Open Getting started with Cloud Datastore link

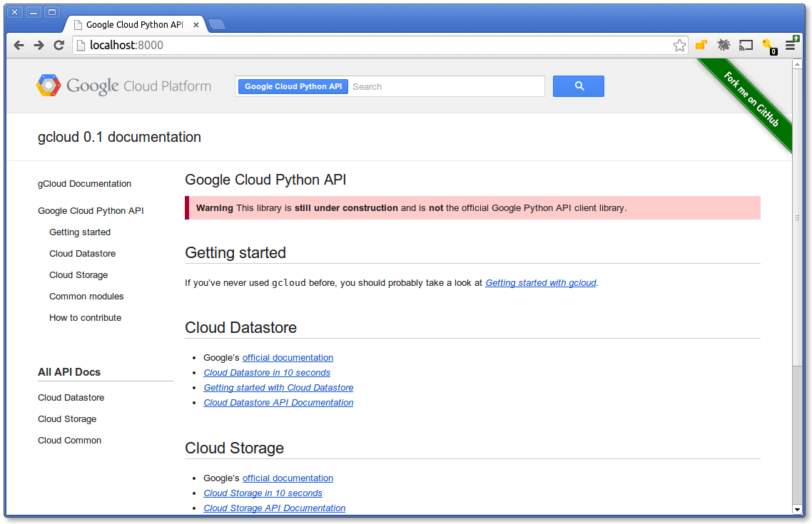pos(278,387)
